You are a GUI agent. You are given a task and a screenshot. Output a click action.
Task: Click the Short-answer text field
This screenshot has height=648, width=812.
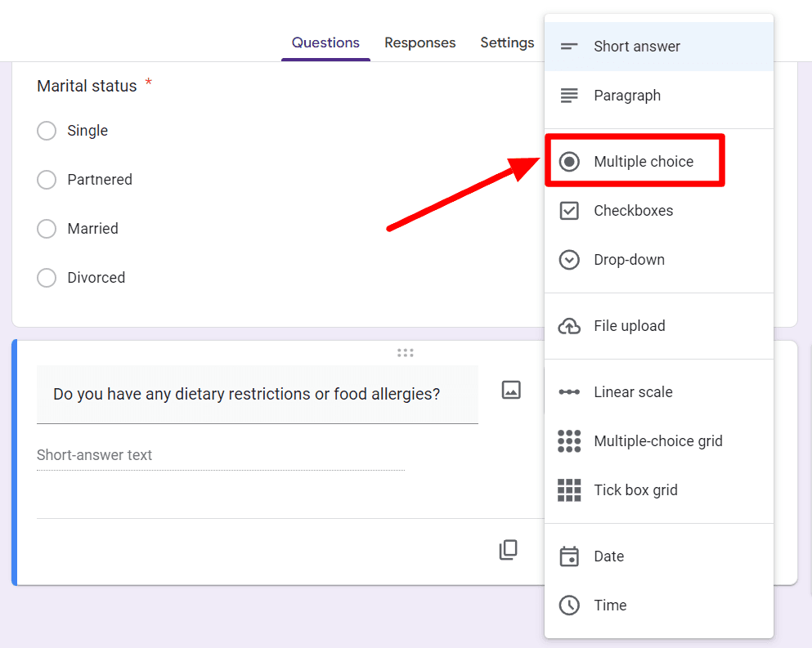(x=221, y=455)
